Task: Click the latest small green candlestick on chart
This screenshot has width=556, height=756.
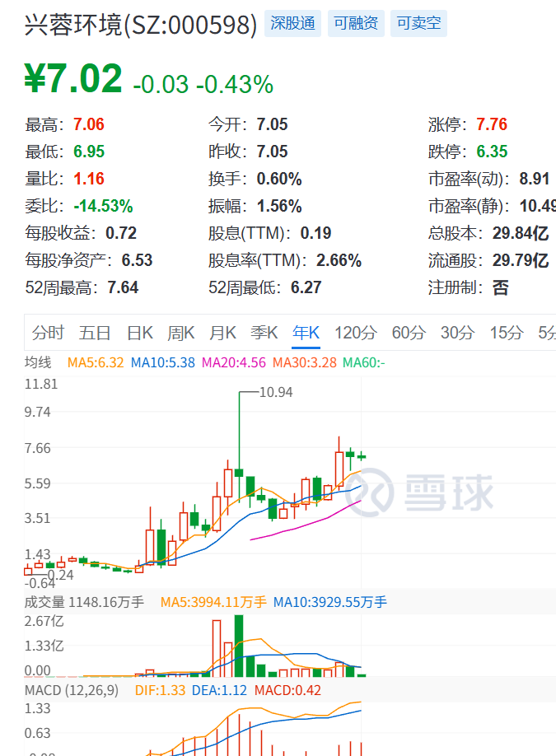Action: pyautogui.click(x=362, y=456)
